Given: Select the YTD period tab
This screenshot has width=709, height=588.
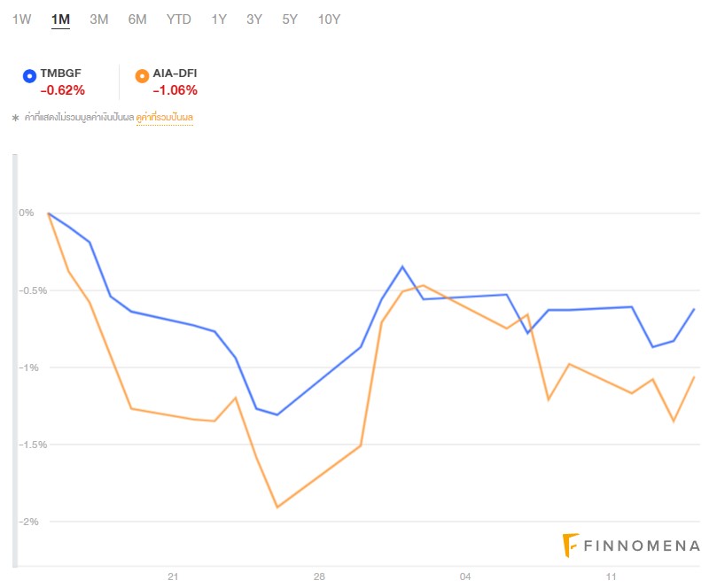Looking at the screenshot, I should pyautogui.click(x=178, y=19).
